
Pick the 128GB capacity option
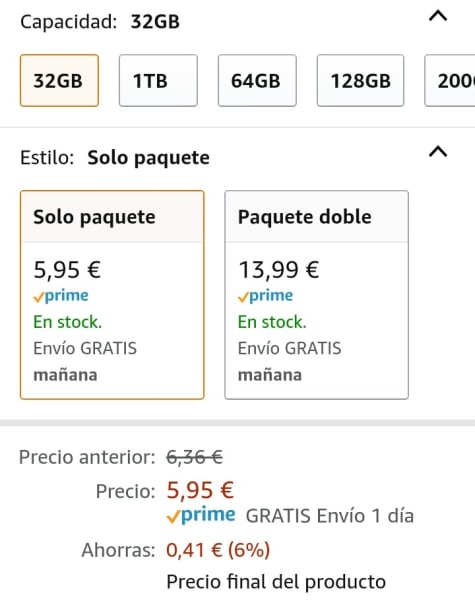[360, 80]
